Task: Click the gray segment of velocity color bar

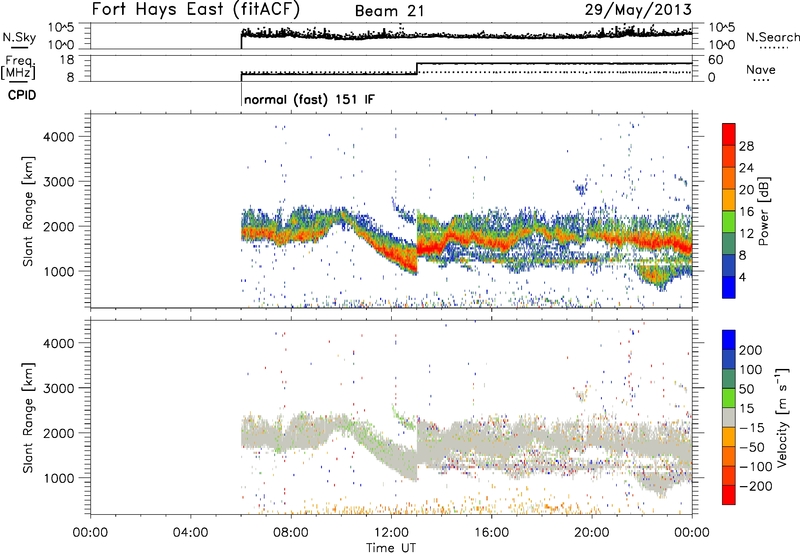Action: point(729,417)
